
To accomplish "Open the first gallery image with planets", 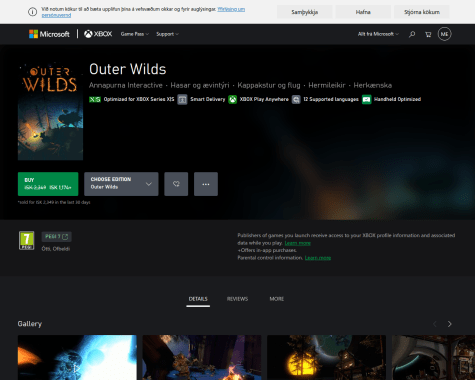I will 77,357.
